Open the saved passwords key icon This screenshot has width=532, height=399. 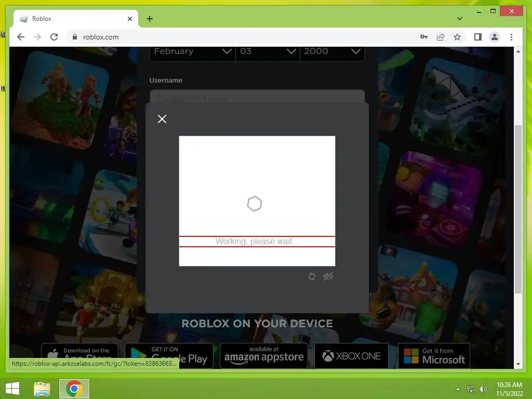click(x=424, y=37)
